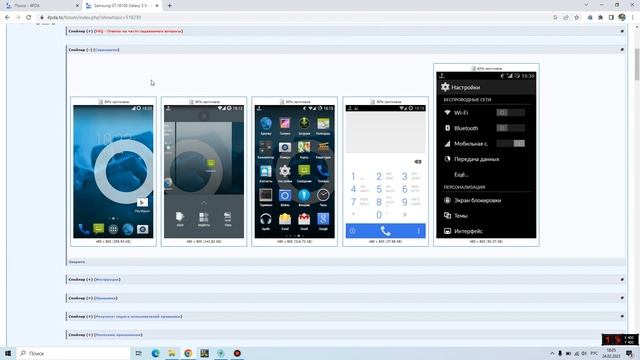
Task: Click the scrollbar up arrow
Action: (637, 27)
